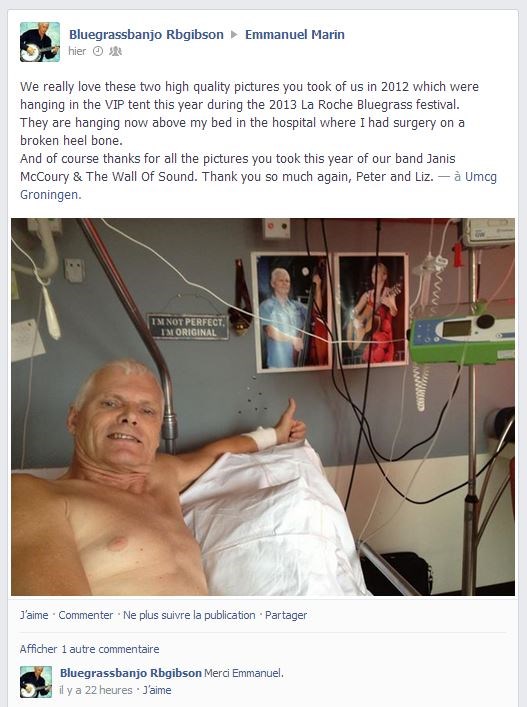Click Partager to share the post

click(x=286, y=615)
